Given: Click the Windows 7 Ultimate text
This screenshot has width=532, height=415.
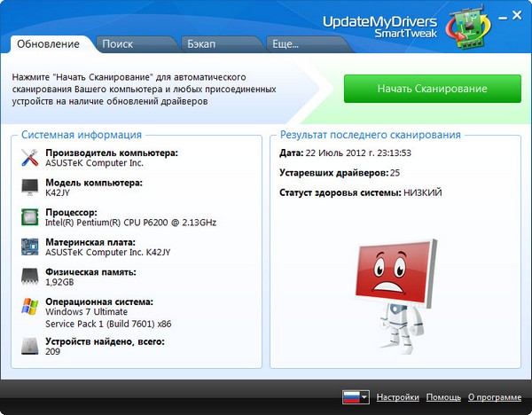Looking at the screenshot, I should pos(87,312).
